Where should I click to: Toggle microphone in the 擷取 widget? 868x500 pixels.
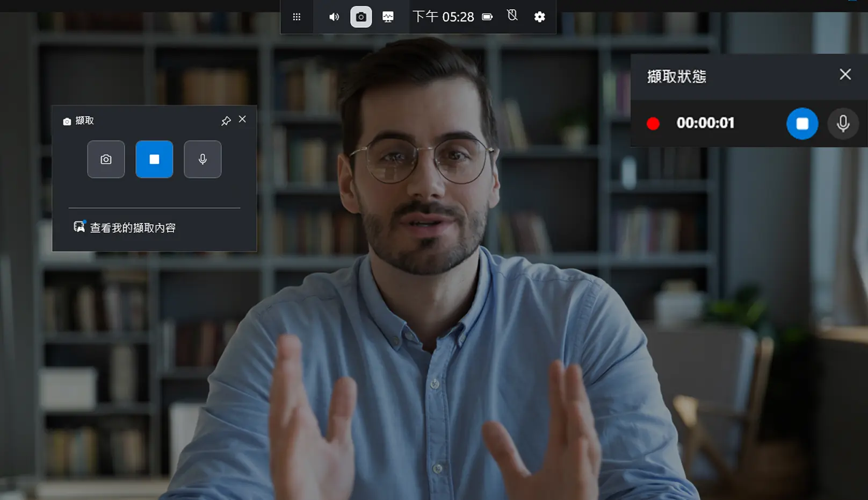[x=202, y=159]
